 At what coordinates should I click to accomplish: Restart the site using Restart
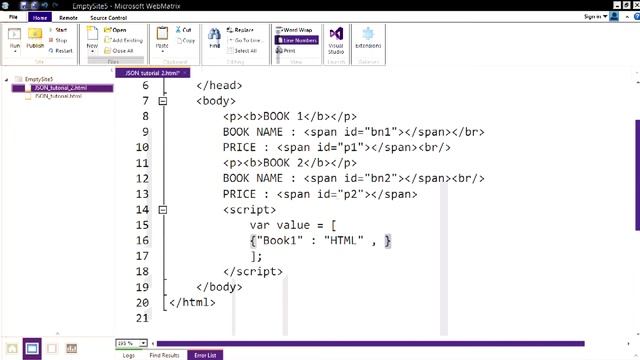click(x=60, y=51)
